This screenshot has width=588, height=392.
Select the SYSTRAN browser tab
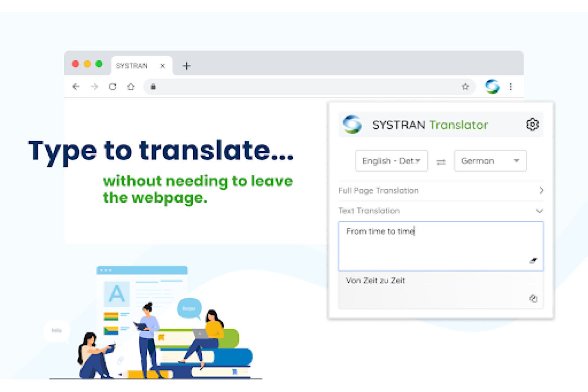click(x=142, y=65)
